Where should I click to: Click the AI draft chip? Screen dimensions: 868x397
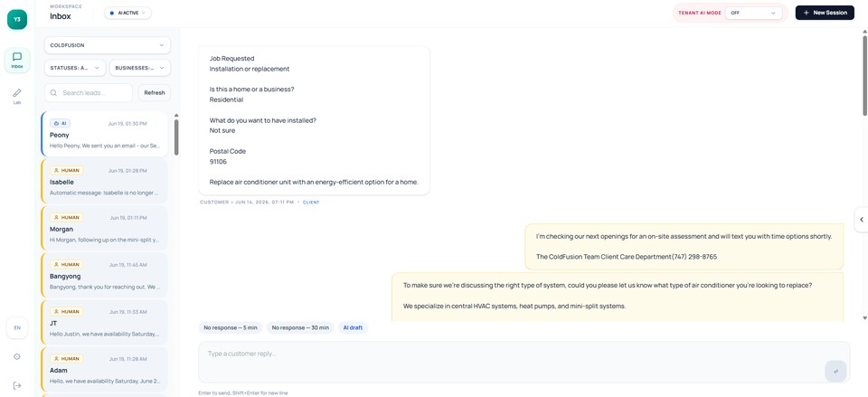point(353,327)
